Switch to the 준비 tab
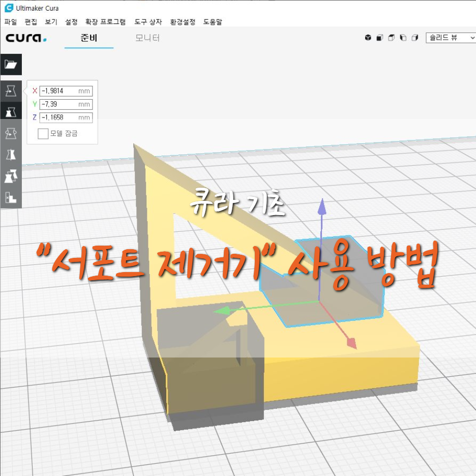This screenshot has height=476, width=476. [88, 38]
